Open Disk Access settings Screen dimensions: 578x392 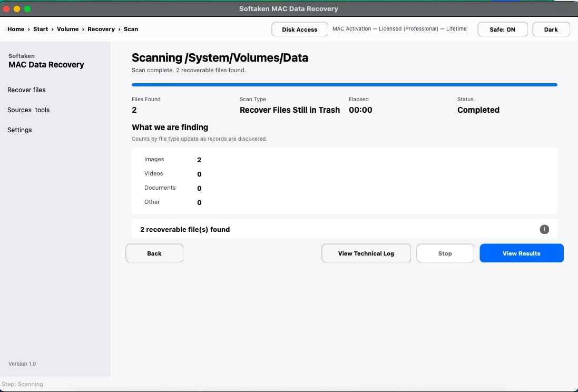click(300, 30)
